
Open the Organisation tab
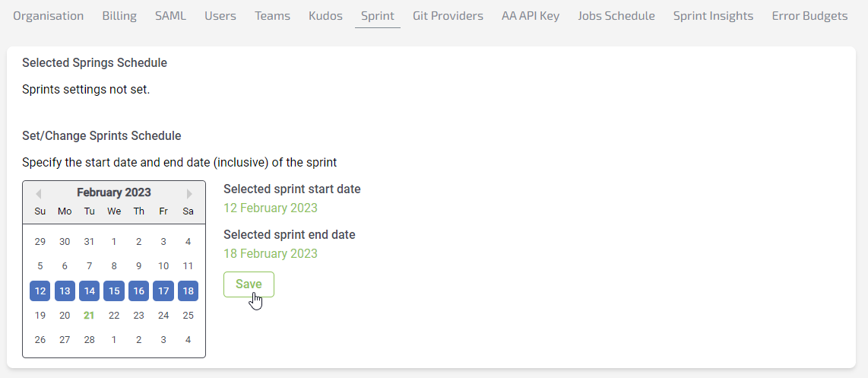[49, 16]
